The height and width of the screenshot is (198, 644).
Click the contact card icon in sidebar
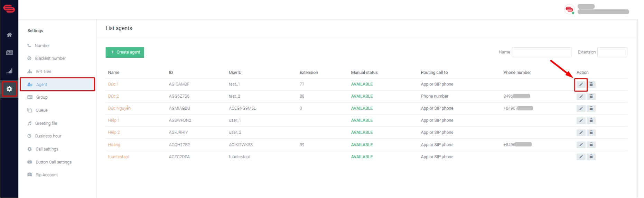click(9, 53)
